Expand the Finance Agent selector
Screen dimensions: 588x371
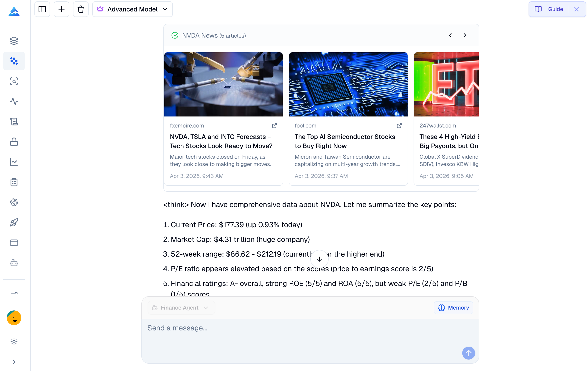(181, 307)
